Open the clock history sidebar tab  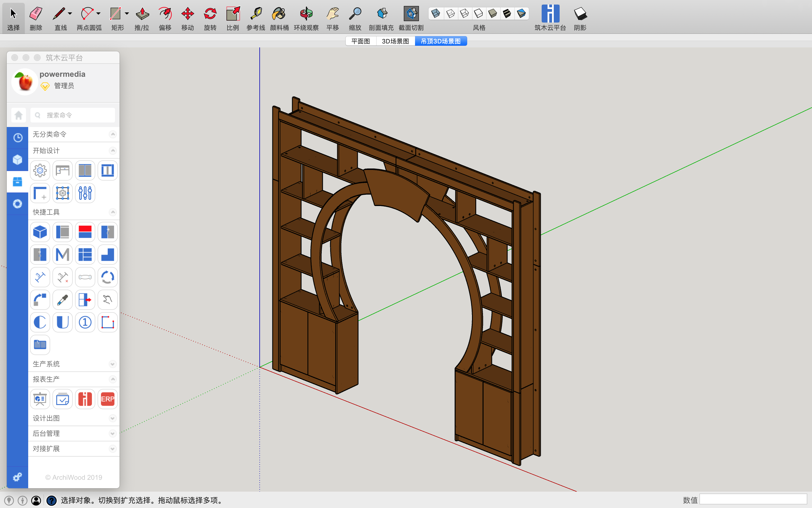pos(17,137)
